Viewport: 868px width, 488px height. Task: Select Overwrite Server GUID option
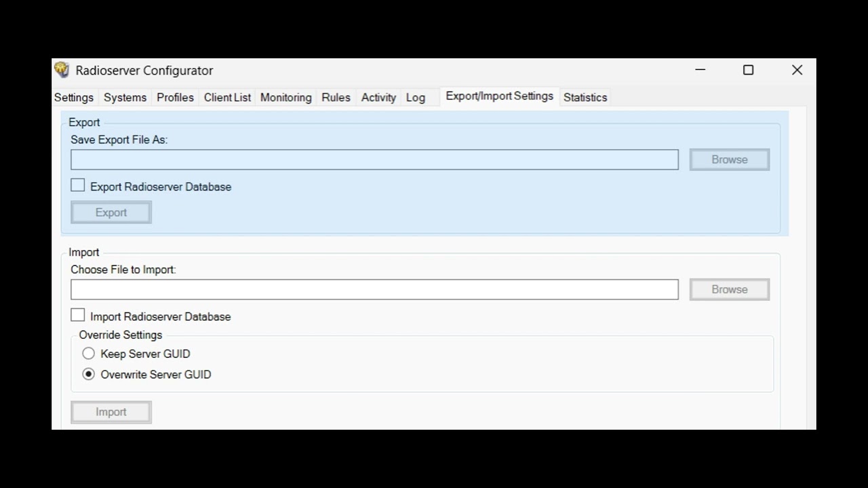tap(89, 374)
